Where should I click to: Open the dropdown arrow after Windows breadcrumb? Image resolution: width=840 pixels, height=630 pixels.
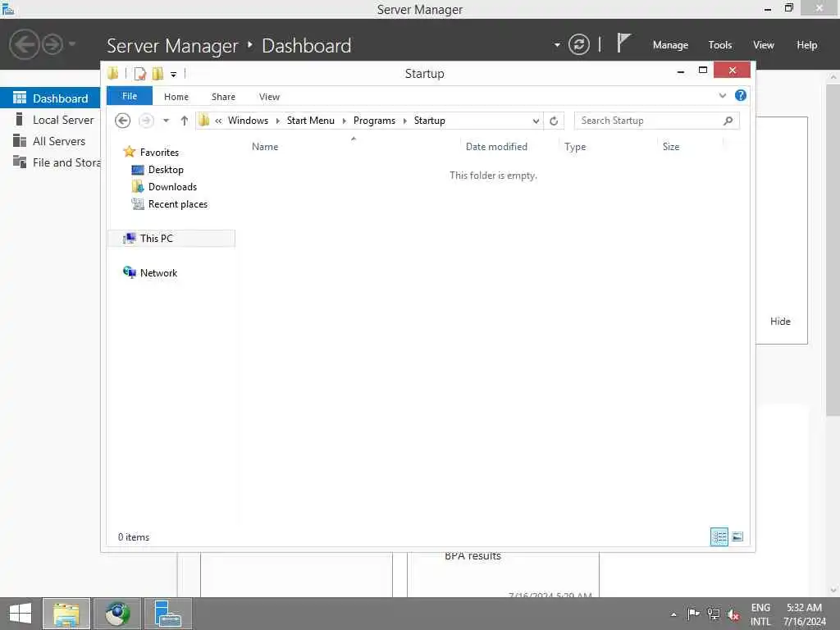pos(277,121)
